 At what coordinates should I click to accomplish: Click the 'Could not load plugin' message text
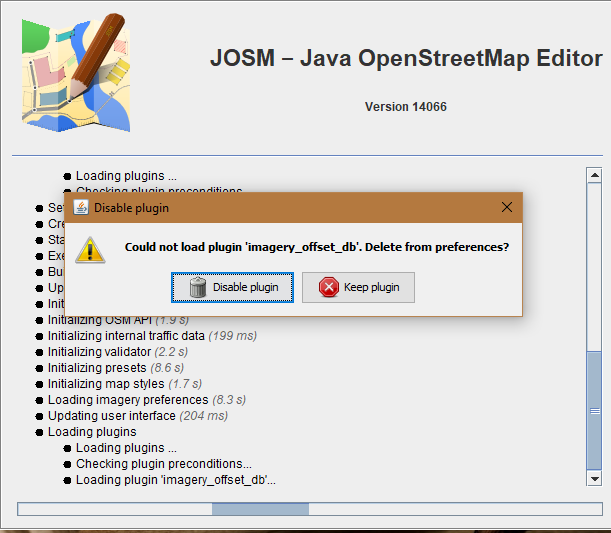[x=316, y=247]
